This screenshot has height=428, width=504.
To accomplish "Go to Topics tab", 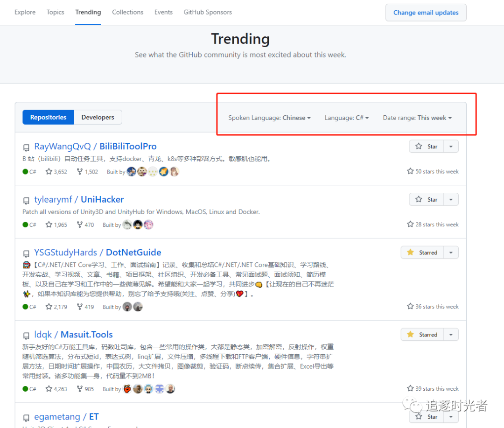I will 55,12.
